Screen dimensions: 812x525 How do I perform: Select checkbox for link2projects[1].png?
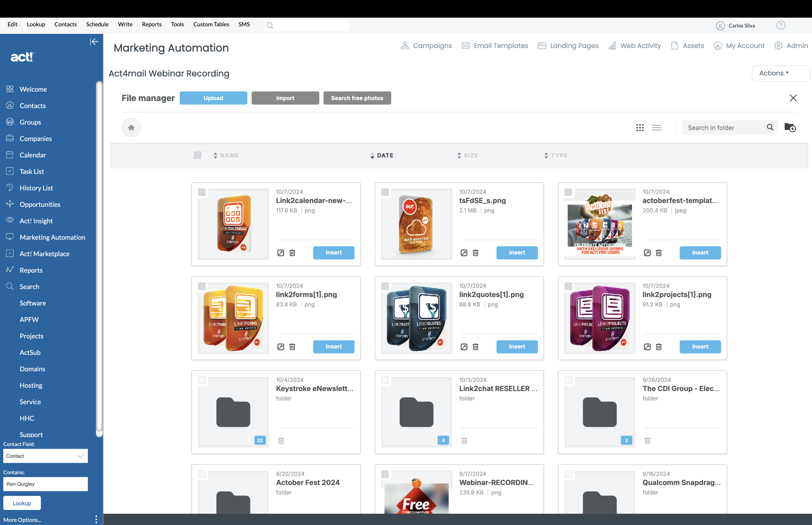(568, 286)
